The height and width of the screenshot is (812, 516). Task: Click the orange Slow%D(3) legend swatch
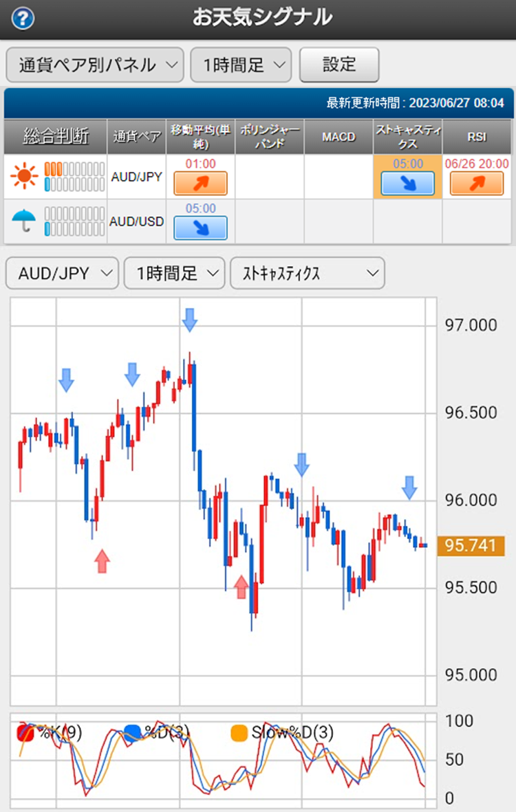239,732
